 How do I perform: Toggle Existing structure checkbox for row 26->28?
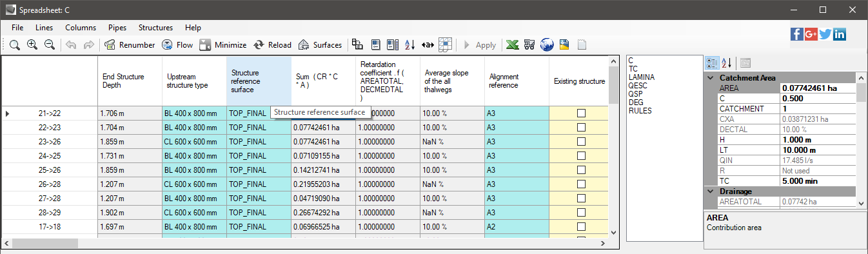pyautogui.click(x=581, y=184)
